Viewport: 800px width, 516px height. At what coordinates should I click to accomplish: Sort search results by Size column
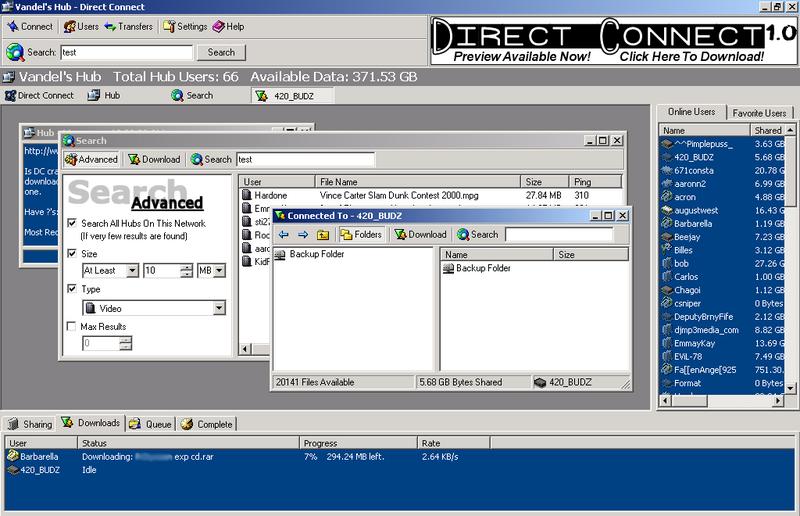[x=544, y=182]
